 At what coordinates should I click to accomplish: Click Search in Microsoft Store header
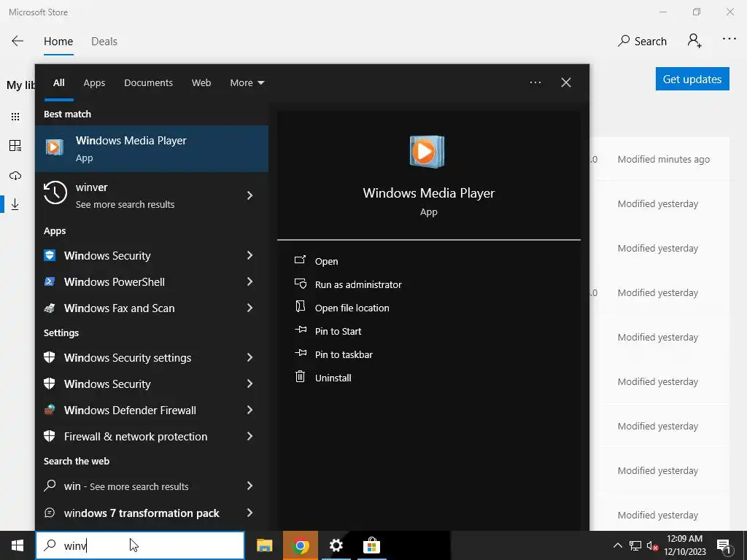click(642, 42)
